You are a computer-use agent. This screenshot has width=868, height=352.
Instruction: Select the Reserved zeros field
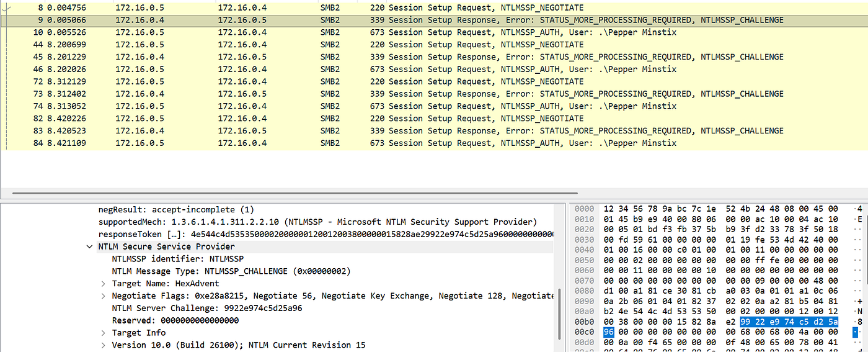[x=175, y=320]
